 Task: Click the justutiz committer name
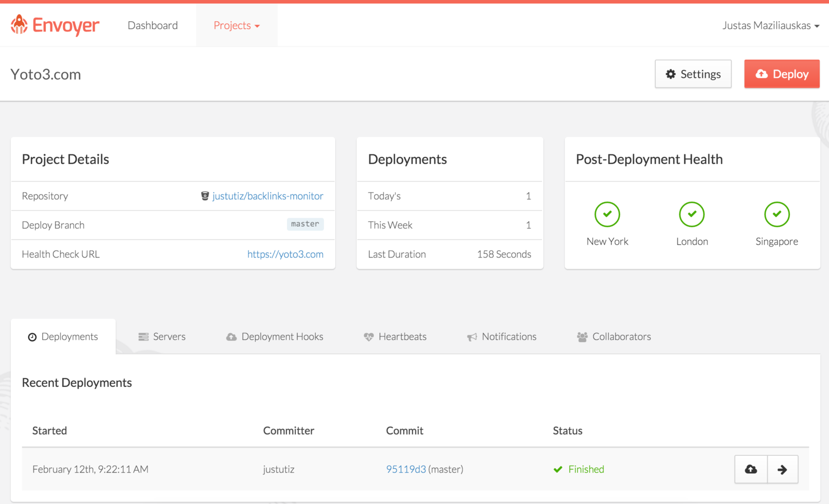[279, 469]
